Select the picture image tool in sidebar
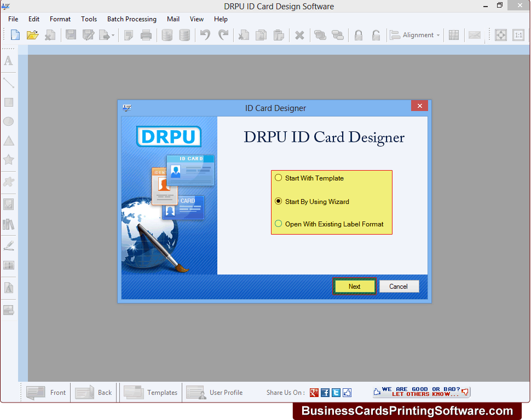The width and height of the screenshot is (531, 420). (8, 204)
